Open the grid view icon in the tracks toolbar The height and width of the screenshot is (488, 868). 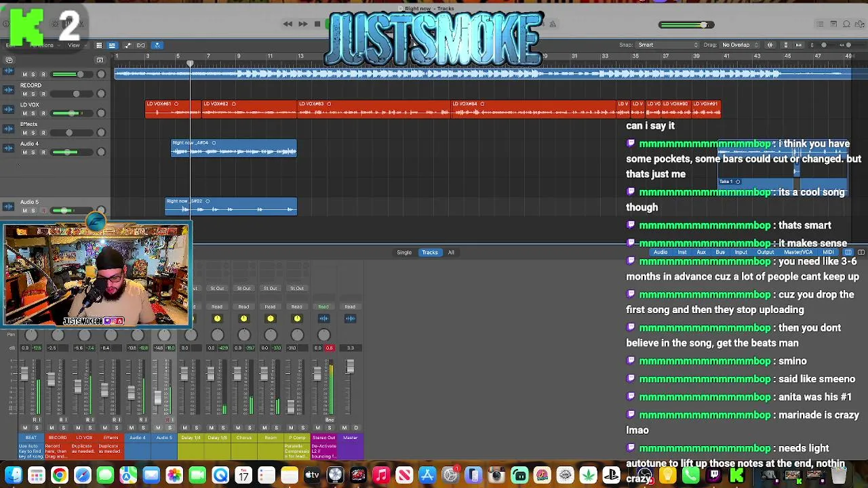[99, 45]
